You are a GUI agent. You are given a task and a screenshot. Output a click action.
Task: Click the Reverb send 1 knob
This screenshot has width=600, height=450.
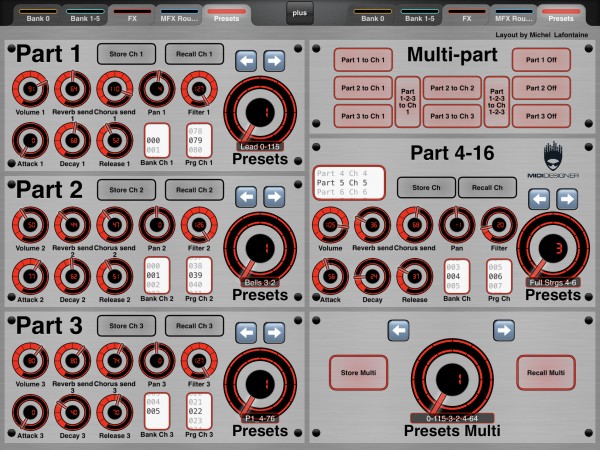coord(72,89)
